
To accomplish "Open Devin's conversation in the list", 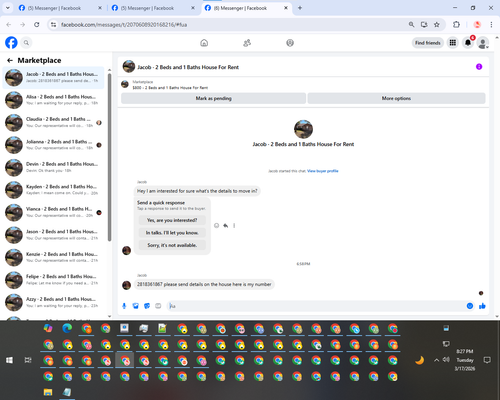I will point(53,167).
